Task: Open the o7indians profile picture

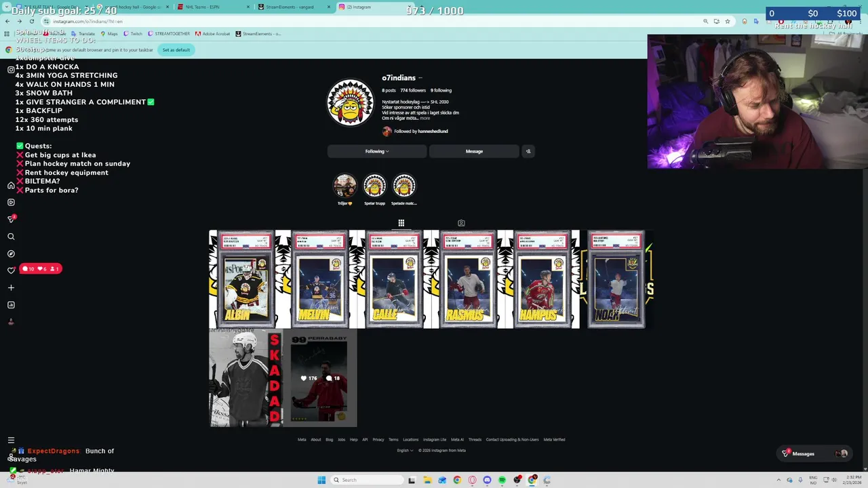Action: [351, 103]
